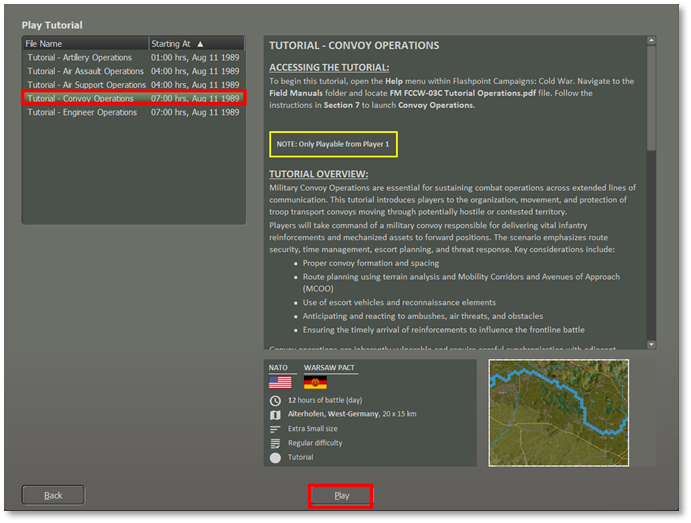Highlight Tutorial - Convoy Operations in list

pos(81,99)
